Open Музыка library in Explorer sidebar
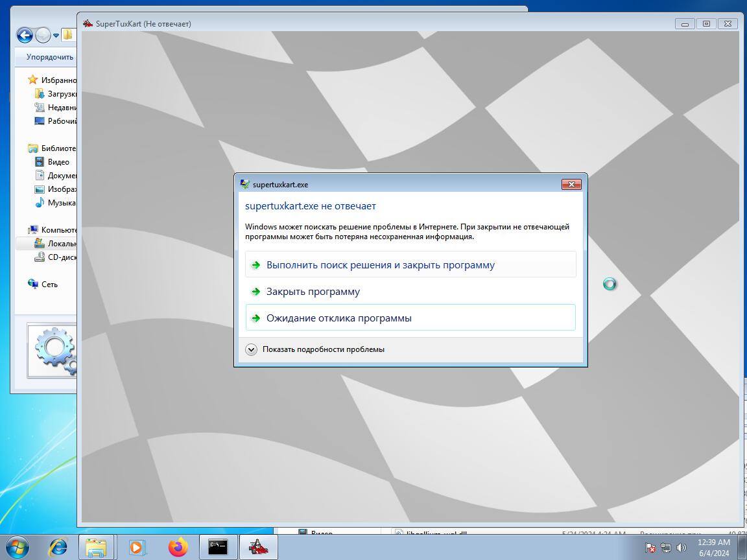 (56, 202)
